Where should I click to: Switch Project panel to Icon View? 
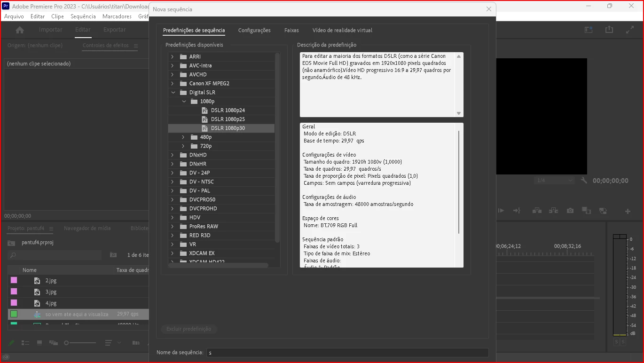pyautogui.click(x=39, y=343)
